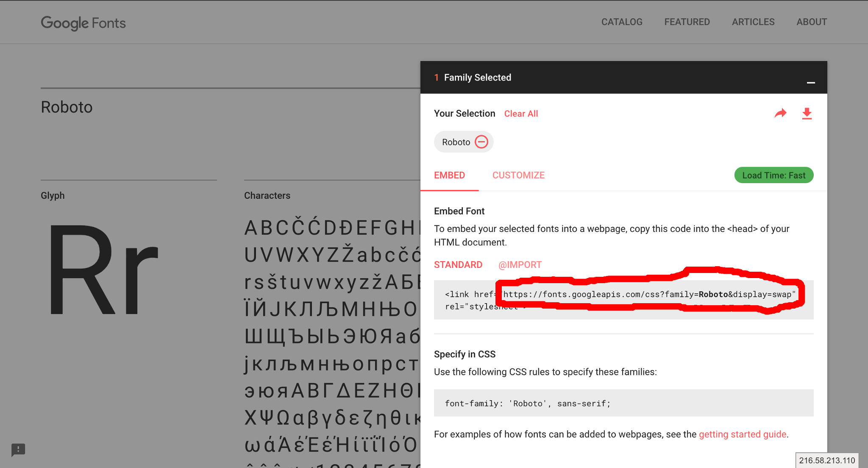
Task: Open the getting started guide link
Action: click(x=743, y=434)
